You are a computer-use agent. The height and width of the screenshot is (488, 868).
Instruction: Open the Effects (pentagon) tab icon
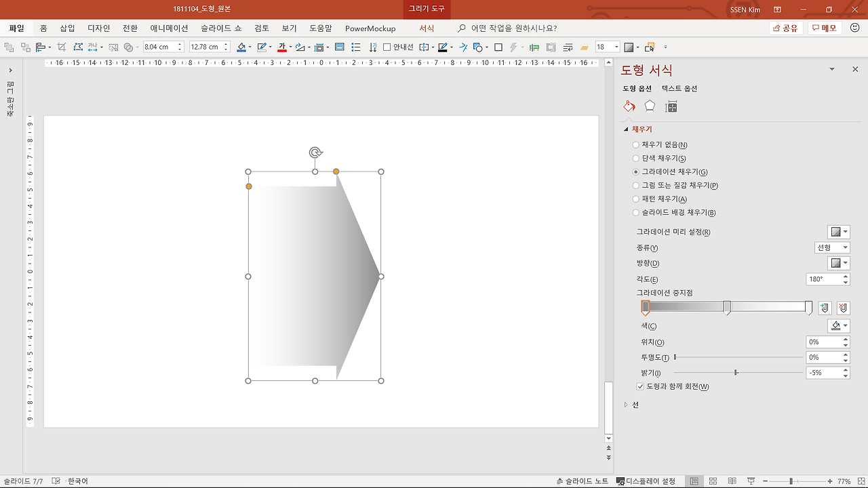[650, 106]
